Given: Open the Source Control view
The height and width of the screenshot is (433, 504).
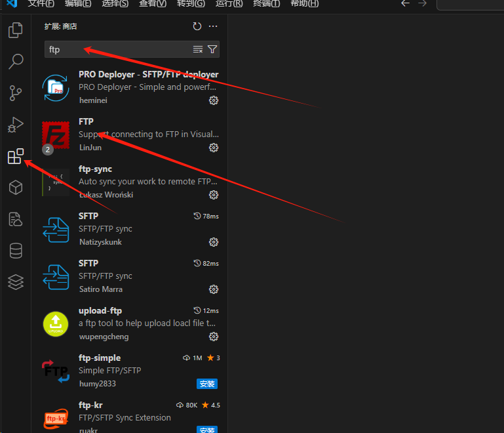Looking at the screenshot, I should click(16, 93).
